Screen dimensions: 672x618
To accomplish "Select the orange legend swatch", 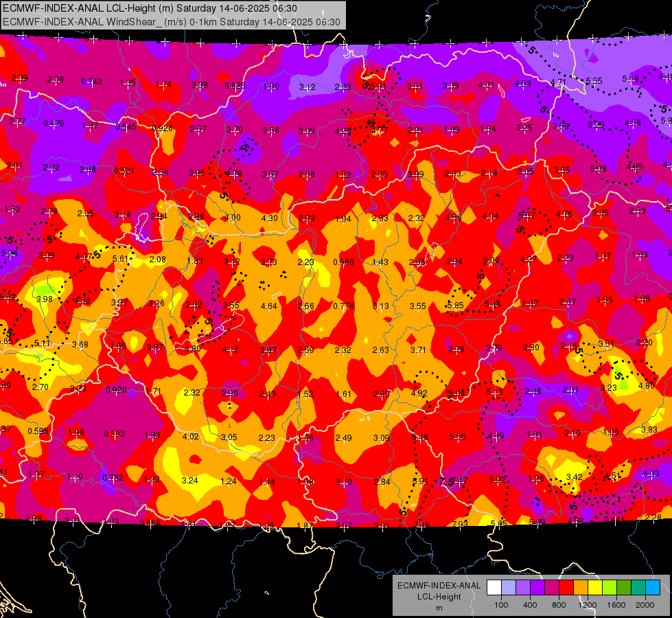I will (581, 588).
